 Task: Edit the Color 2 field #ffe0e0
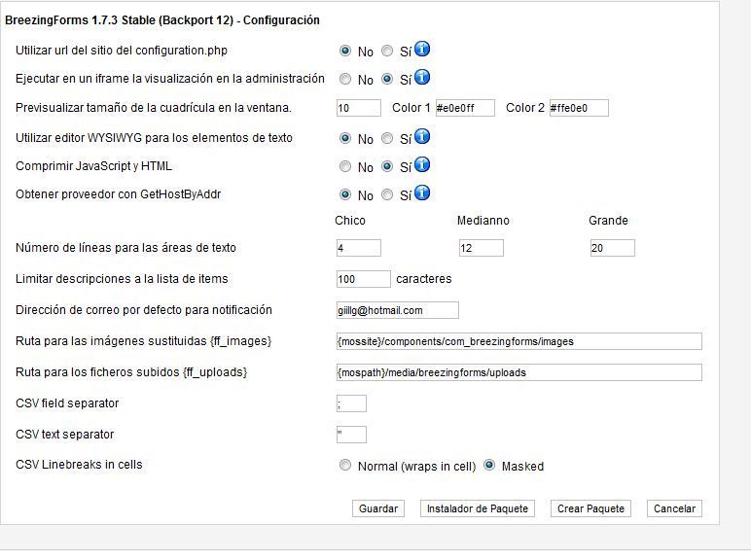(579, 108)
